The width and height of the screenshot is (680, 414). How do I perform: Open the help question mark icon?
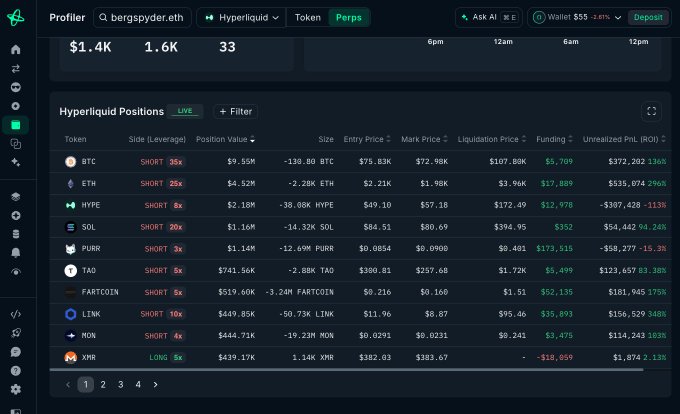[x=16, y=371]
